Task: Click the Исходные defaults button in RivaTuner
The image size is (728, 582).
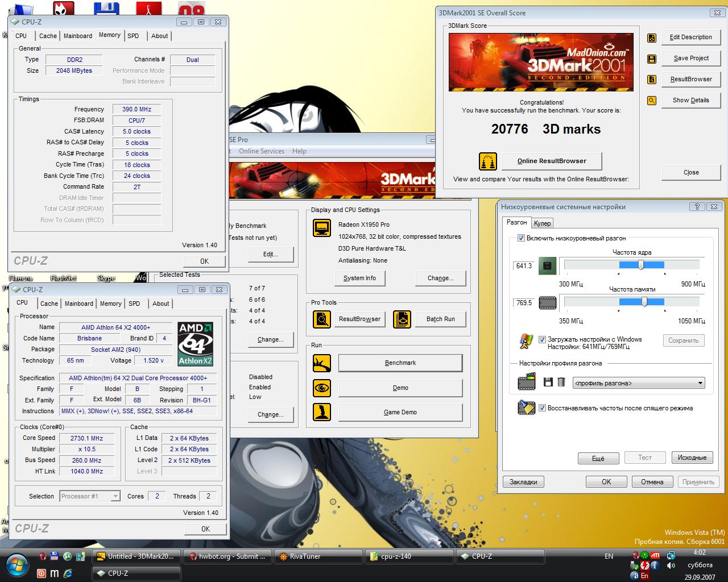Action: point(692,458)
